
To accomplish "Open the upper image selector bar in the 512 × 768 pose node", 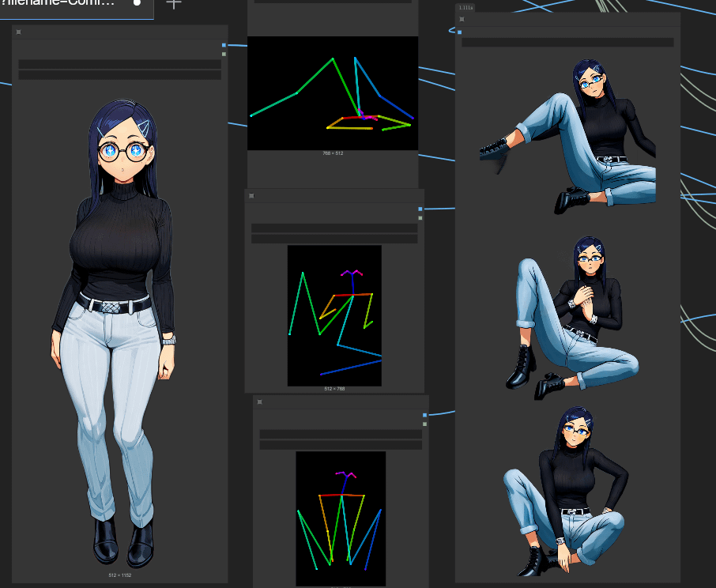I will click(x=334, y=228).
